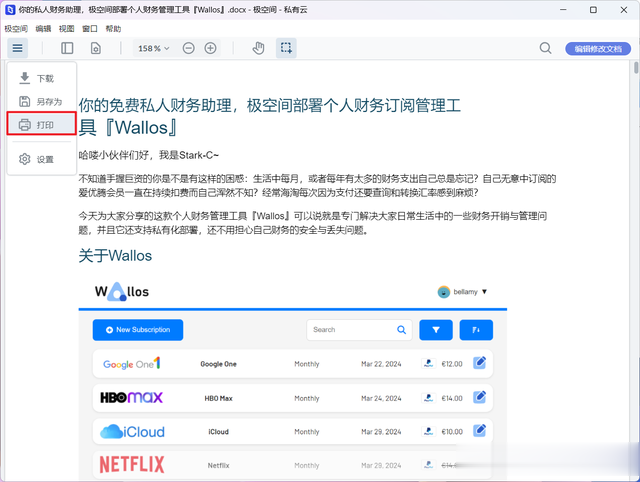Click the edit icon for Google One

479,362
